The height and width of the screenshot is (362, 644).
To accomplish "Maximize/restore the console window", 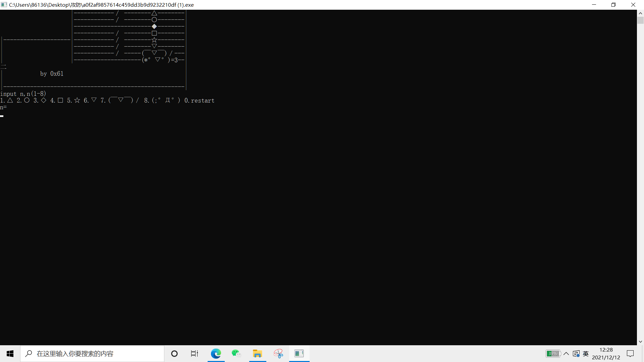I will pyautogui.click(x=613, y=5).
